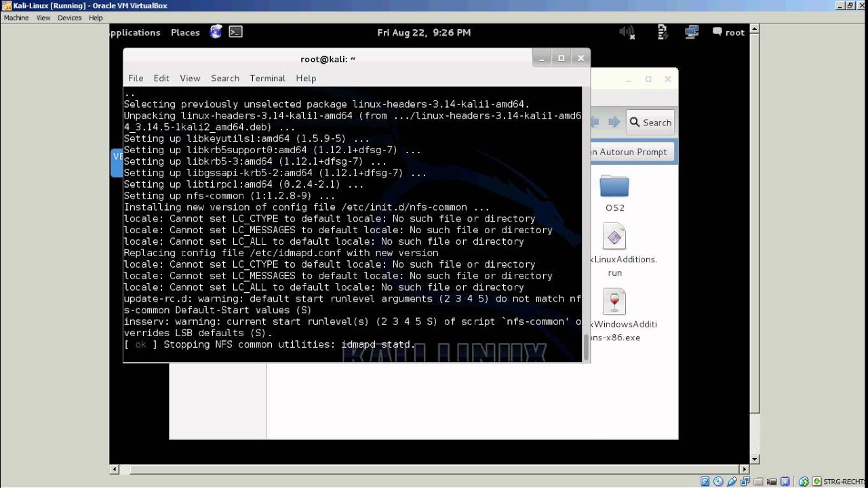Click the 'Stopping NFS common utilities' line
The height and width of the screenshot is (488, 868).
pyautogui.click(x=269, y=344)
